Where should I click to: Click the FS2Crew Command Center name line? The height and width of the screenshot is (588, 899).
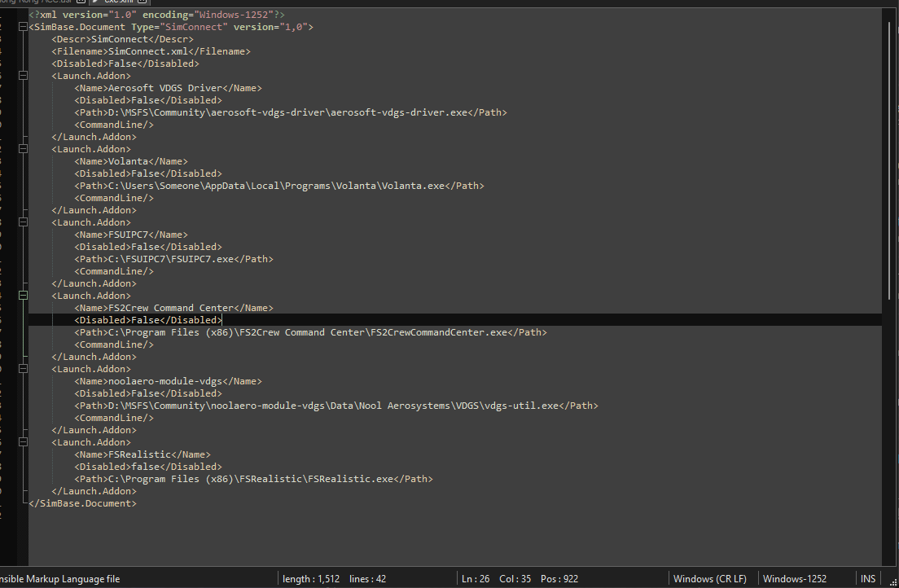click(173, 308)
